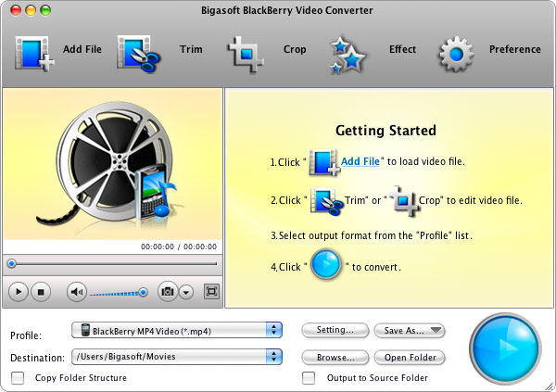Viewport: 556px width, 392px height.
Task: Open the Effect stars icon
Action: point(347,55)
